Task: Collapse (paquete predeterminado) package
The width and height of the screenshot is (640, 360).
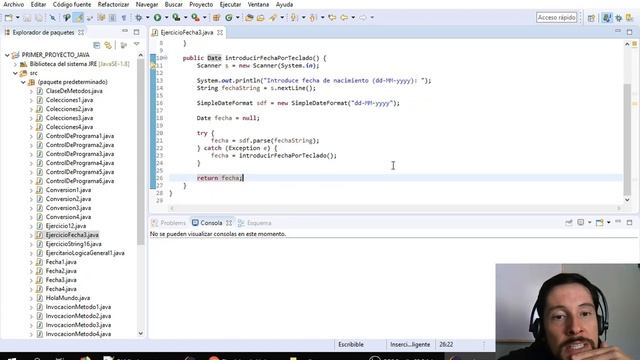Action: pos(23,82)
